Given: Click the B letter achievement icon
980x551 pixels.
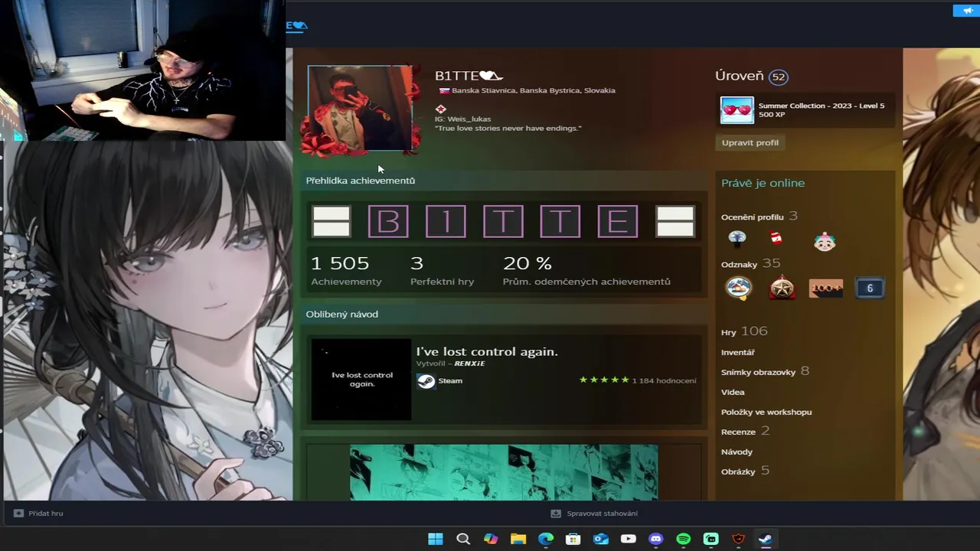Looking at the screenshot, I should point(388,222).
